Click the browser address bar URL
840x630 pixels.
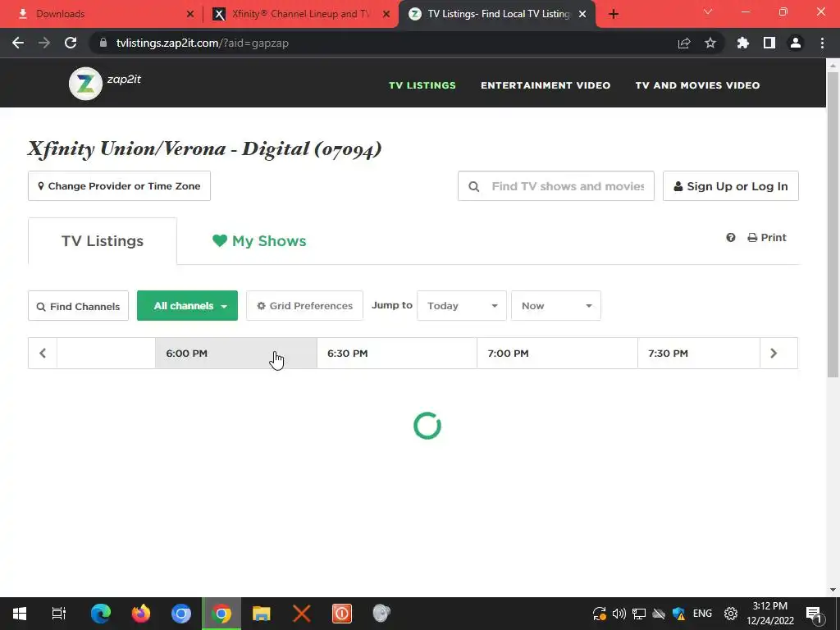[203, 43]
